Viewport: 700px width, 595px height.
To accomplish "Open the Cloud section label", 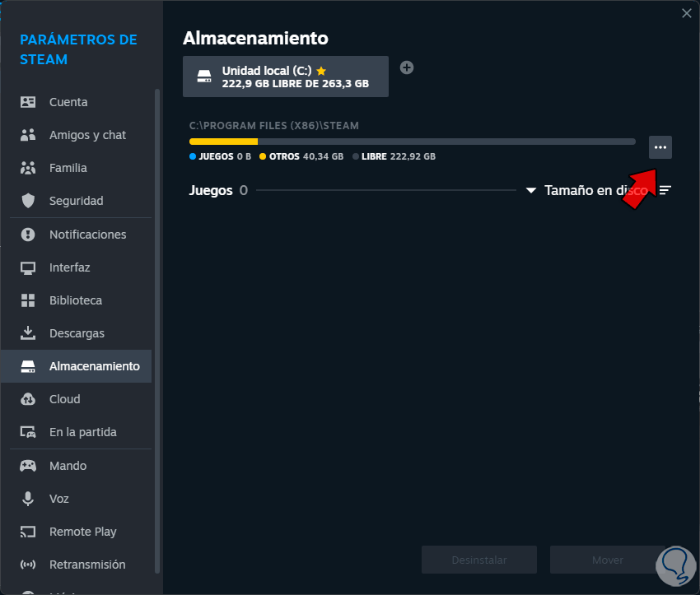I will tap(65, 399).
